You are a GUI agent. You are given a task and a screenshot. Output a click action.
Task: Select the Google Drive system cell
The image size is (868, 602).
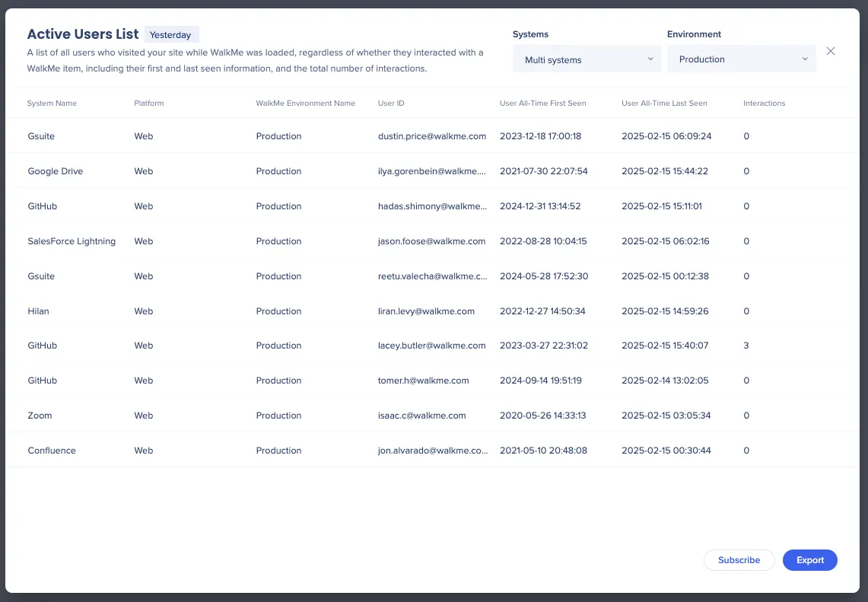coord(56,171)
